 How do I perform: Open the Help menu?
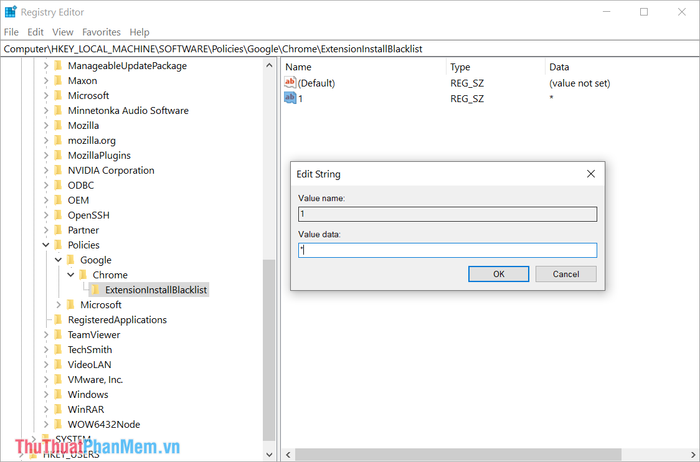(x=139, y=32)
